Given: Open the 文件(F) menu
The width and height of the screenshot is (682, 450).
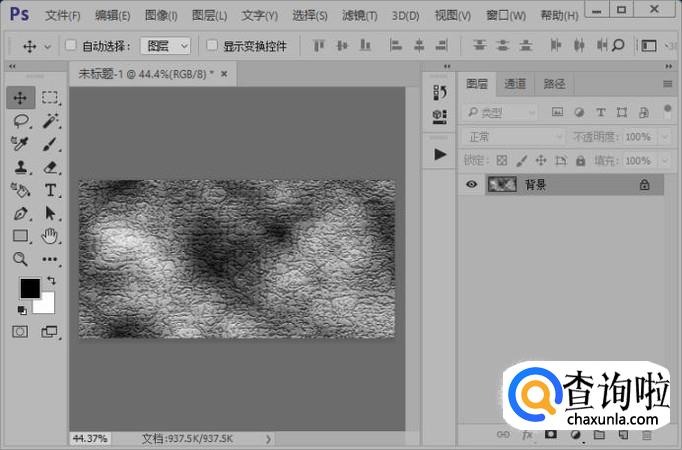Looking at the screenshot, I should (63, 16).
